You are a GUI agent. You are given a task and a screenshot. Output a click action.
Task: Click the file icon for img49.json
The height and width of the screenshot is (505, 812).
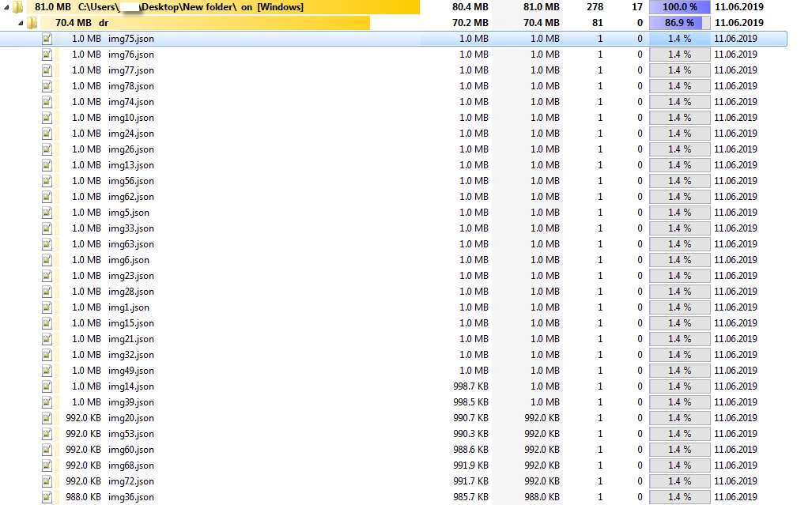(47, 371)
